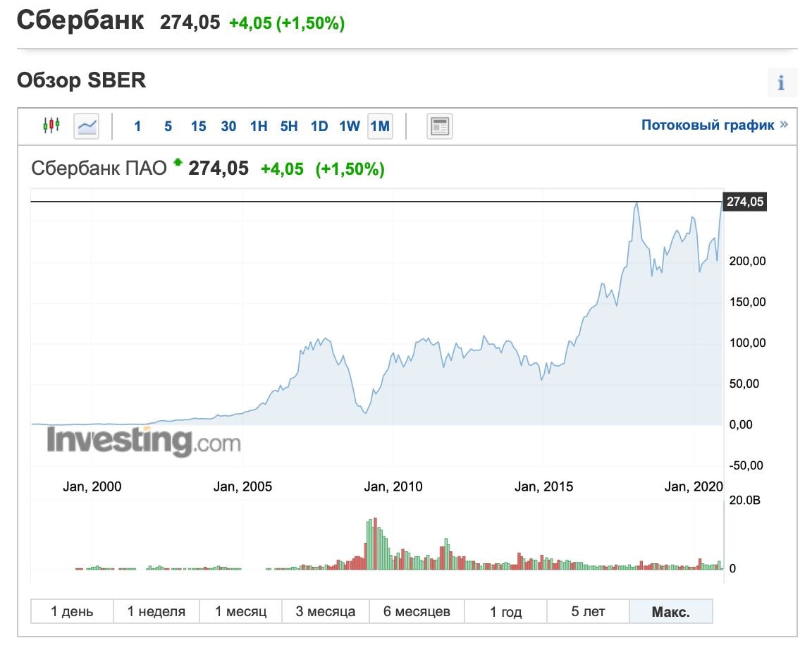Choose the 5H interval
Image resolution: width=812 pixels, height=650 pixels.
coord(289,126)
